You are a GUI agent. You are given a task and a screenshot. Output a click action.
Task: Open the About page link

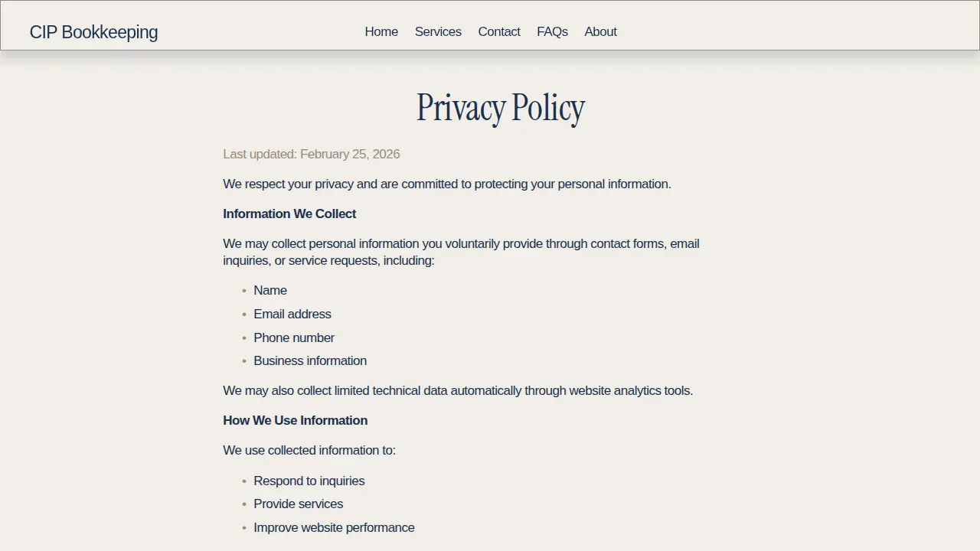click(x=600, y=31)
